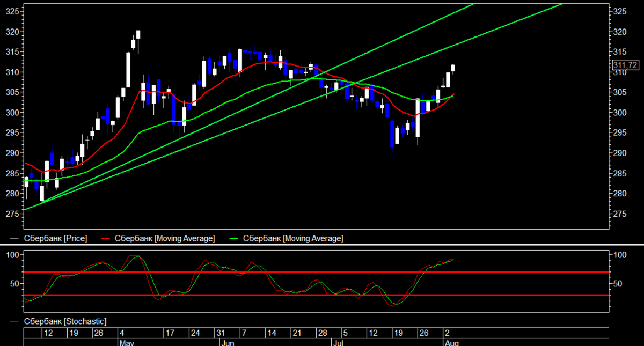644x346 pixels.
Task: Click date label 4 on the time axis
Action: click(122, 333)
